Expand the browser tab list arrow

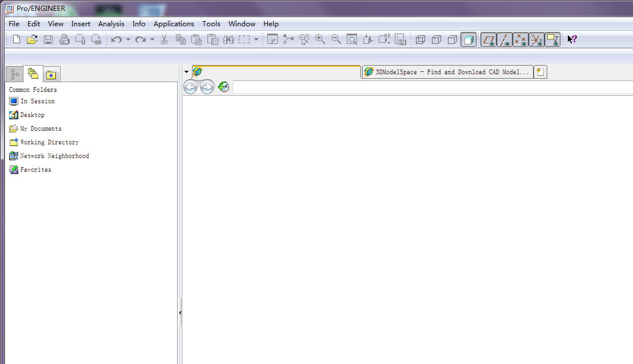[187, 72]
